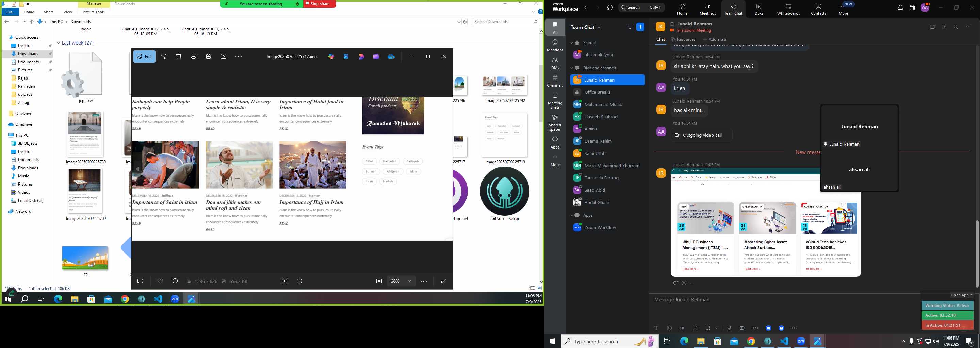
Task: Start video meeting from chat header
Action: click(x=932, y=27)
